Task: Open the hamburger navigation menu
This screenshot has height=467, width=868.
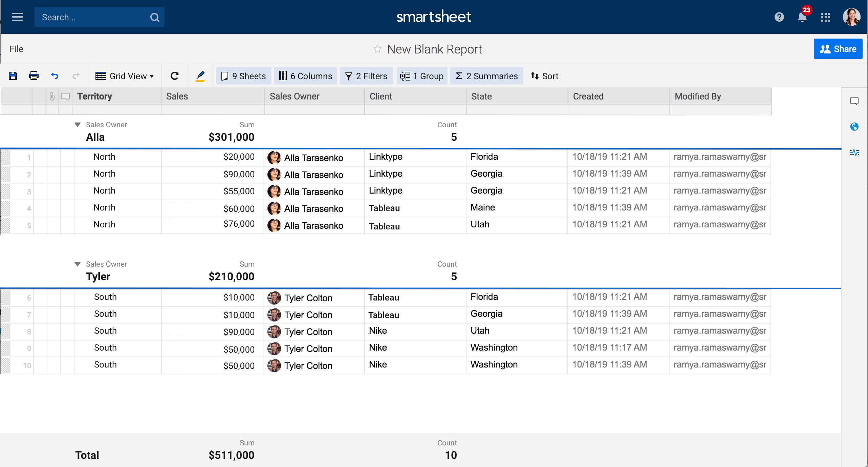Action: (x=18, y=17)
